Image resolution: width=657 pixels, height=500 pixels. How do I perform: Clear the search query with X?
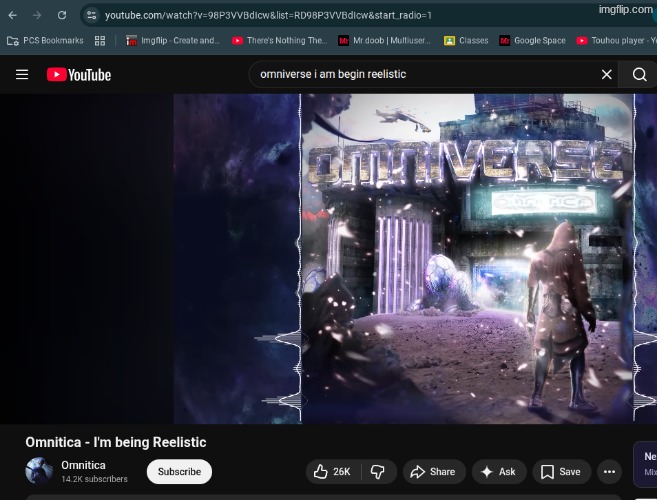[x=606, y=75]
